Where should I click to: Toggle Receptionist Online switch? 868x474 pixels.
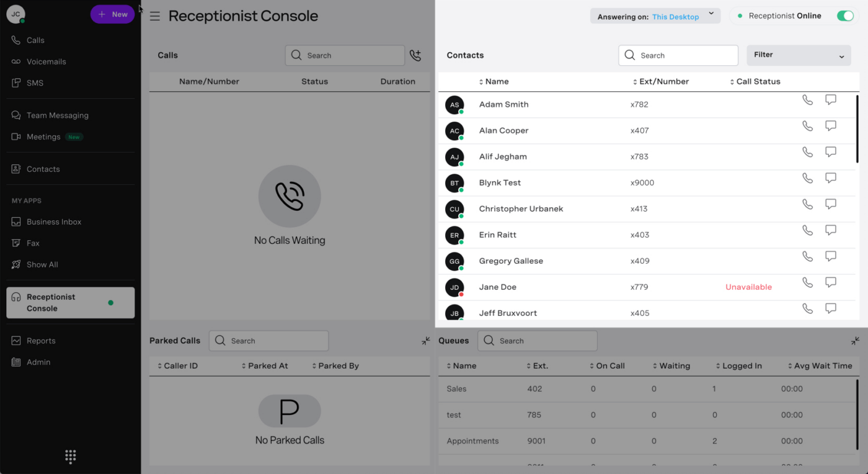[845, 16]
